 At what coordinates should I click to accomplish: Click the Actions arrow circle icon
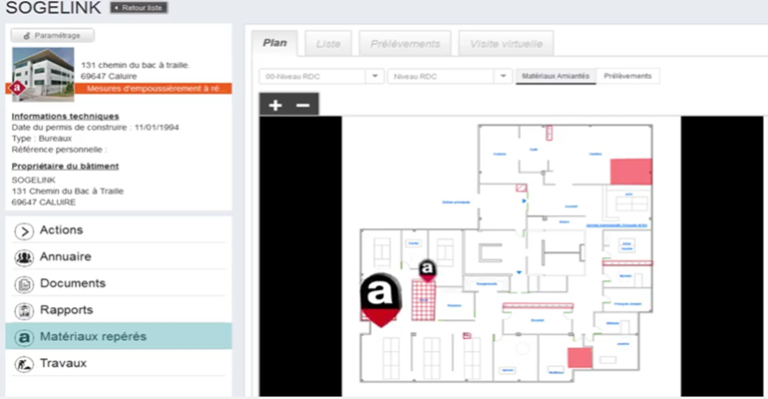(x=24, y=231)
